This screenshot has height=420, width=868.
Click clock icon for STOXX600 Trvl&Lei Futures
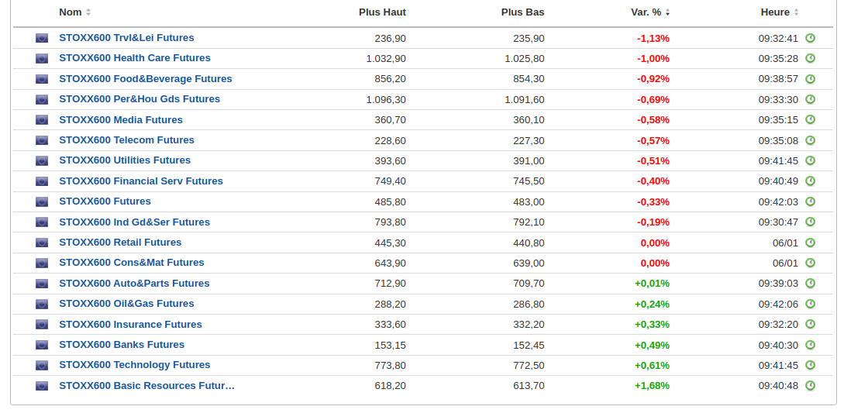click(x=810, y=38)
